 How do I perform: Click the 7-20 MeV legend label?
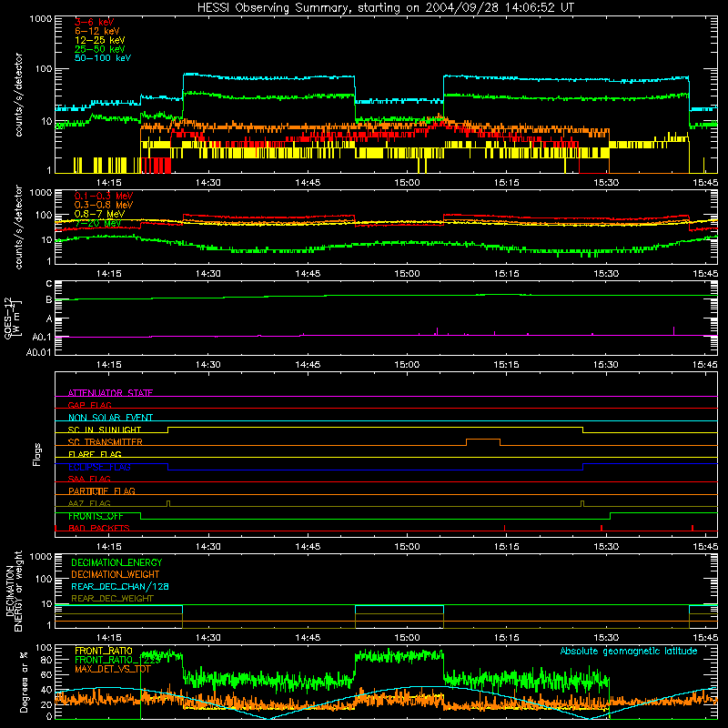tap(97, 223)
